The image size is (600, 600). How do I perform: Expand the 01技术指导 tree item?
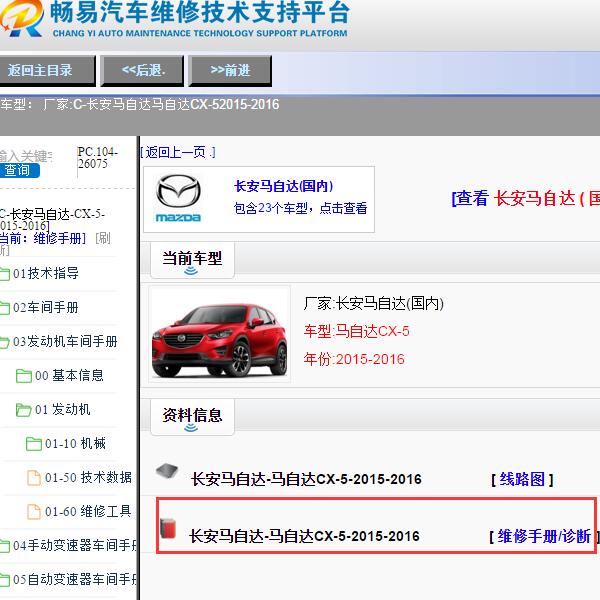tap(46, 273)
